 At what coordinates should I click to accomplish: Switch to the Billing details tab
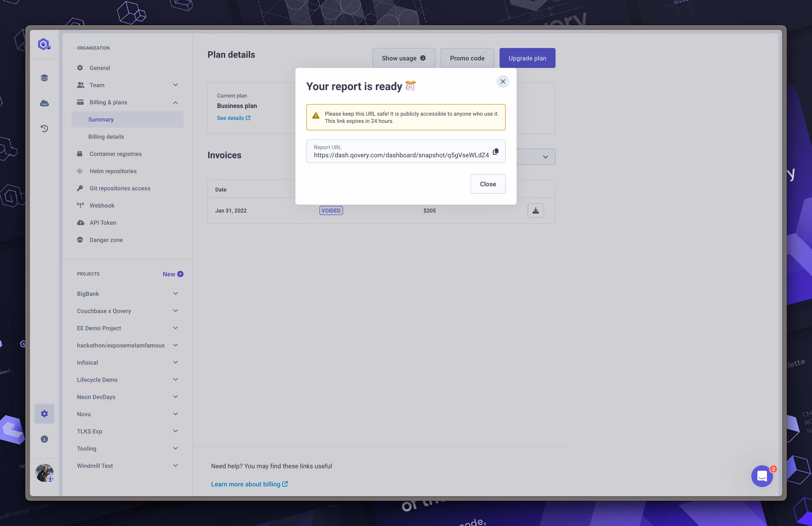tap(106, 136)
